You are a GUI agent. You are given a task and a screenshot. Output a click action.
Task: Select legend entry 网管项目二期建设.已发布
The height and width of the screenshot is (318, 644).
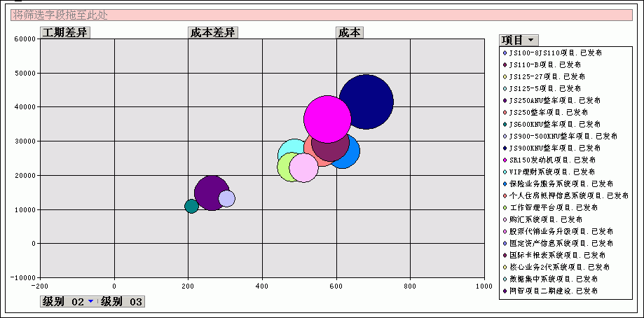[550, 291]
